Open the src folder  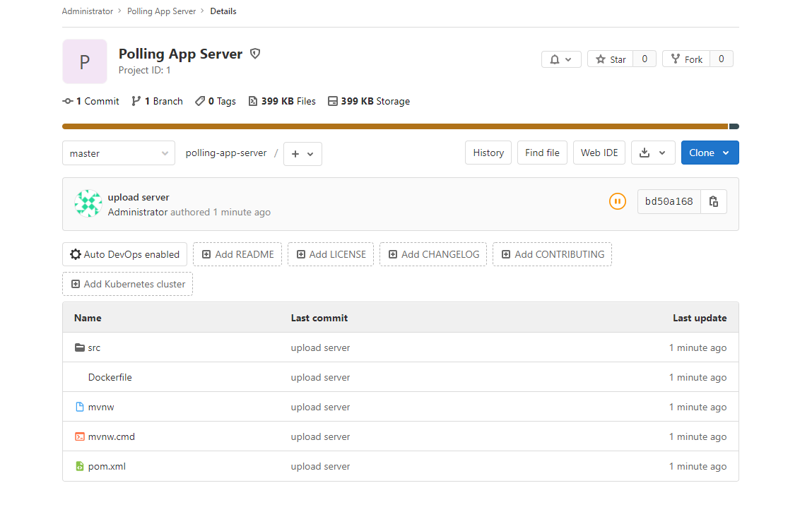click(94, 347)
